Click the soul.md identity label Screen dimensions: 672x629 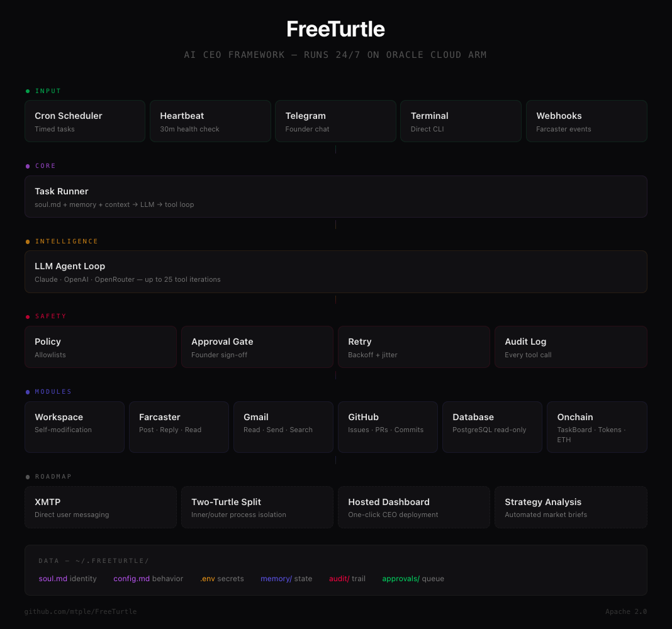67,579
